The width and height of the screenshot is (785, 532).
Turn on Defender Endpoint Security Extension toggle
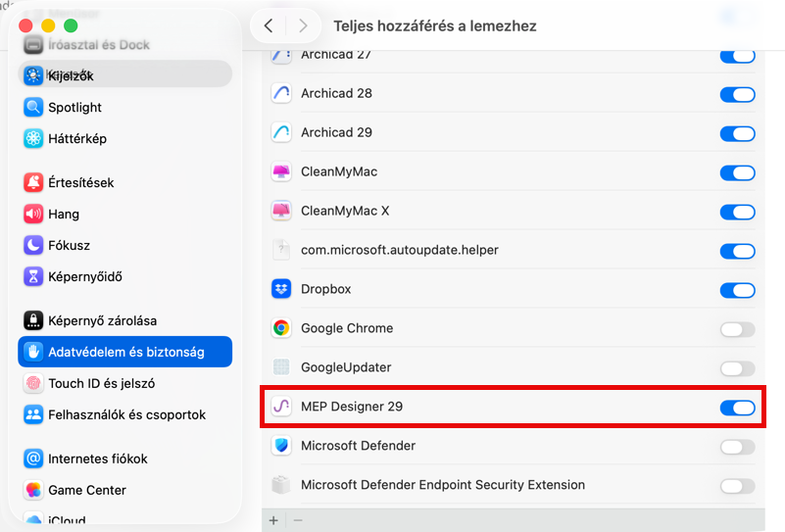(x=737, y=485)
